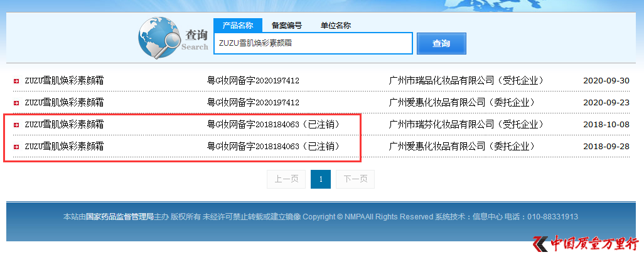
Task: Select page 1 in pagination
Action: (321, 179)
